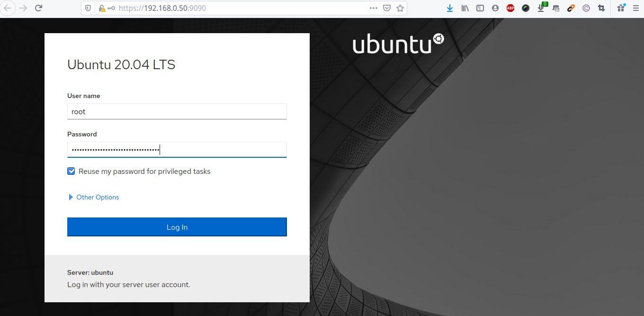Click the Log In button
Image resolution: width=644 pixels, height=316 pixels.
(177, 227)
